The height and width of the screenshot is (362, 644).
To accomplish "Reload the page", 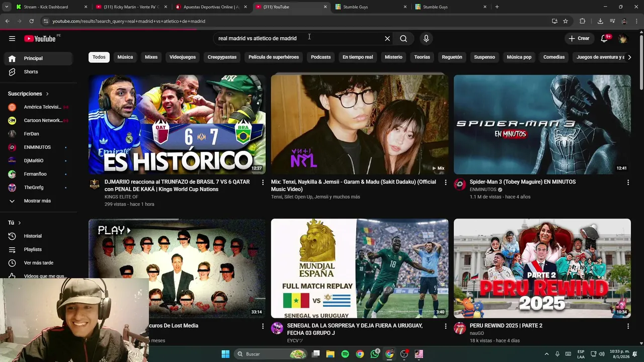I will (31, 21).
